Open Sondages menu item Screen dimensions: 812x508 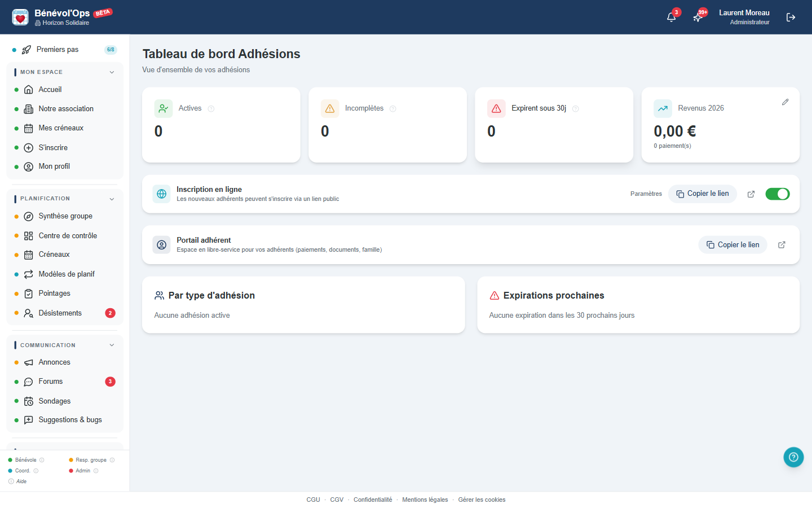(64, 401)
